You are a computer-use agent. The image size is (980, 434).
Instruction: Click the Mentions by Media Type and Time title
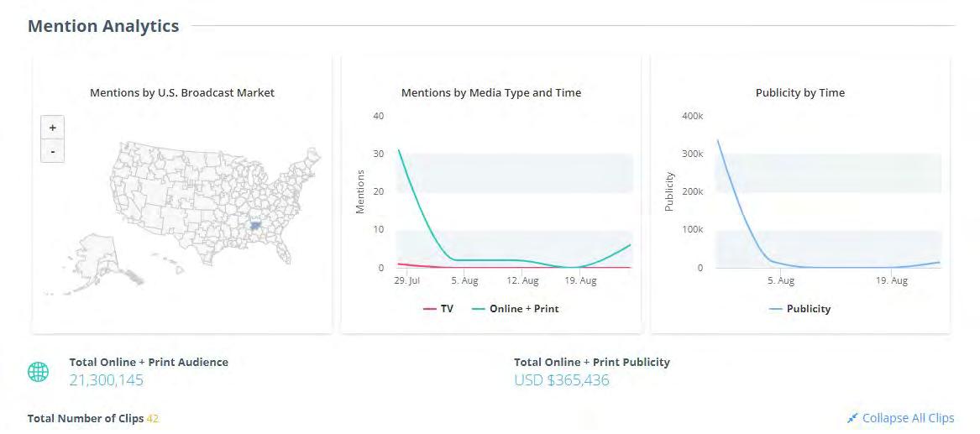[491, 92]
